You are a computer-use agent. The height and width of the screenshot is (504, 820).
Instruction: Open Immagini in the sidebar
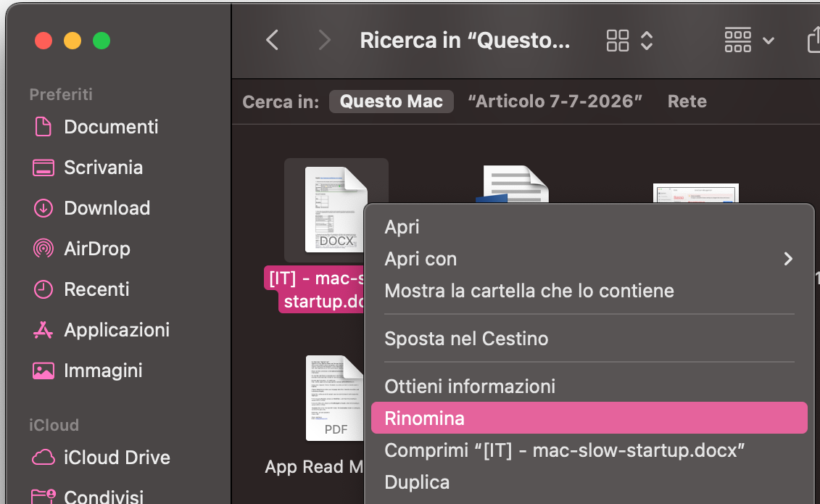point(103,371)
